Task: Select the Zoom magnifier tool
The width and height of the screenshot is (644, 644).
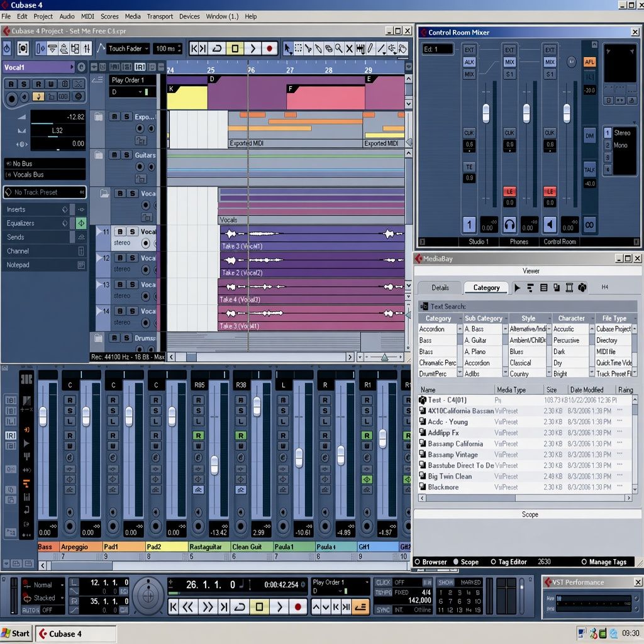Action: (339, 49)
